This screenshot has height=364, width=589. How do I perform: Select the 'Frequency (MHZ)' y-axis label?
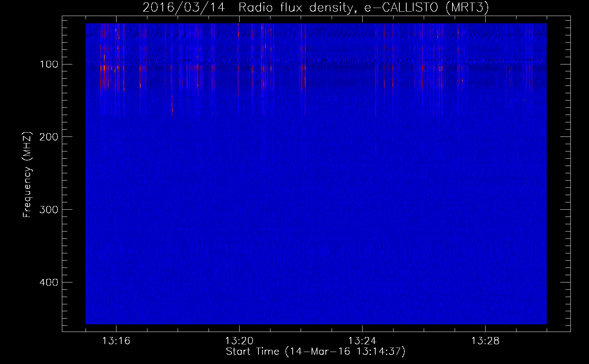click(28, 174)
